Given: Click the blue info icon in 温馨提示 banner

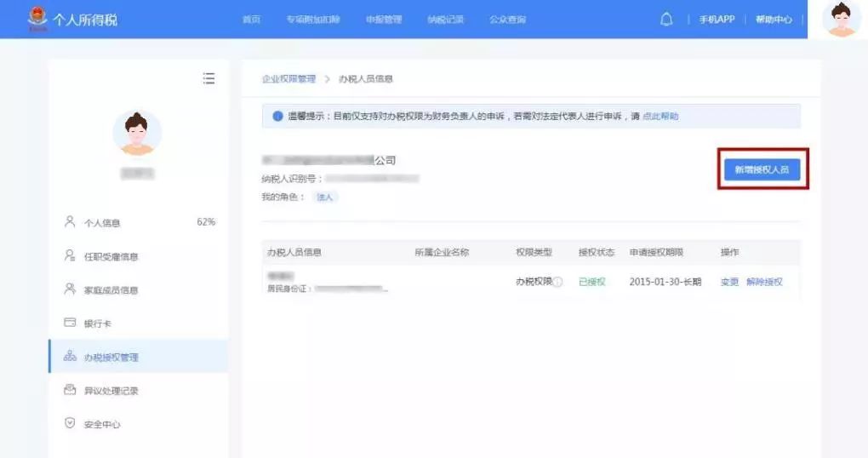Looking at the screenshot, I should (x=277, y=117).
